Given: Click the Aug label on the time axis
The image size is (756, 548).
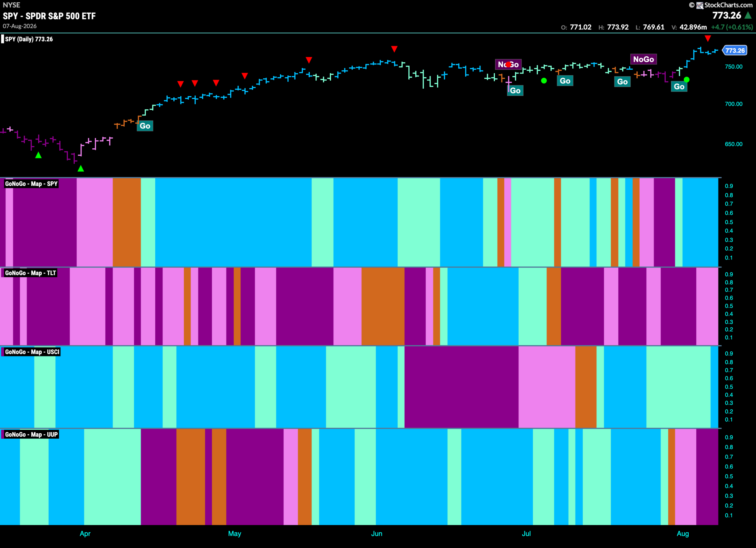Looking at the screenshot, I should coord(683,534).
